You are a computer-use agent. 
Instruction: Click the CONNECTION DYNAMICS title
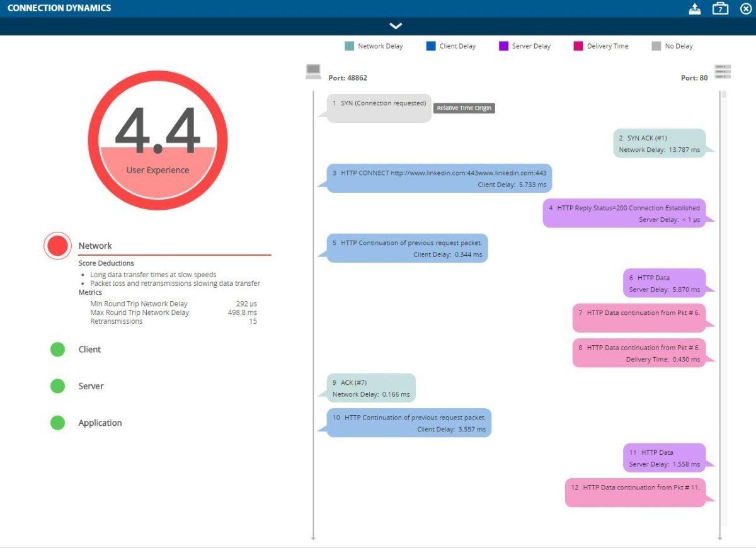tap(59, 8)
